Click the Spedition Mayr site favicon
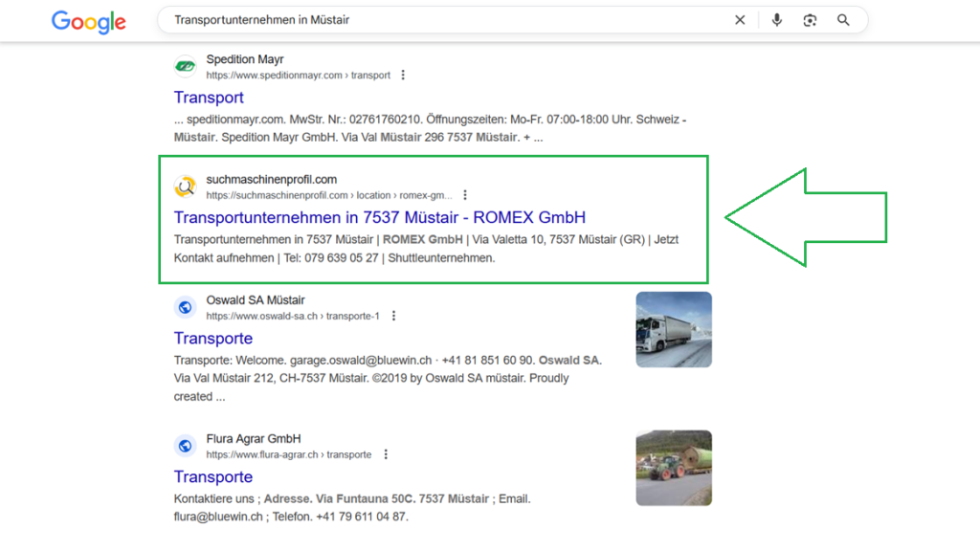 185,67
